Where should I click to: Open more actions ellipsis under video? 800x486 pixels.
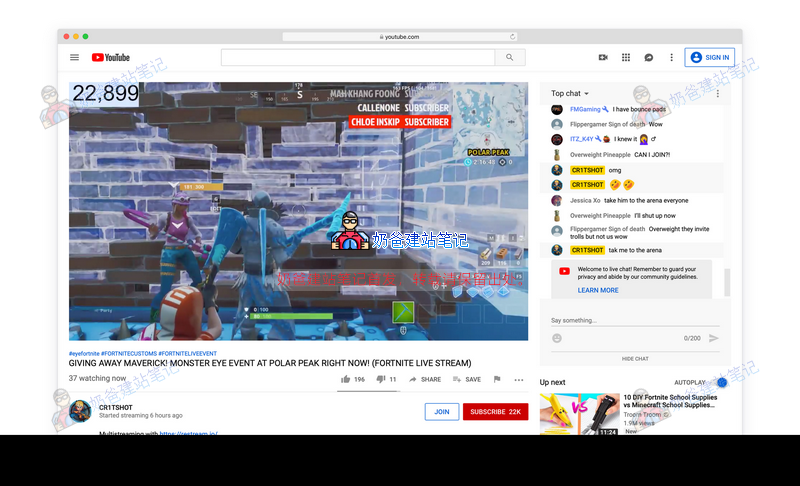click(519, 379)
